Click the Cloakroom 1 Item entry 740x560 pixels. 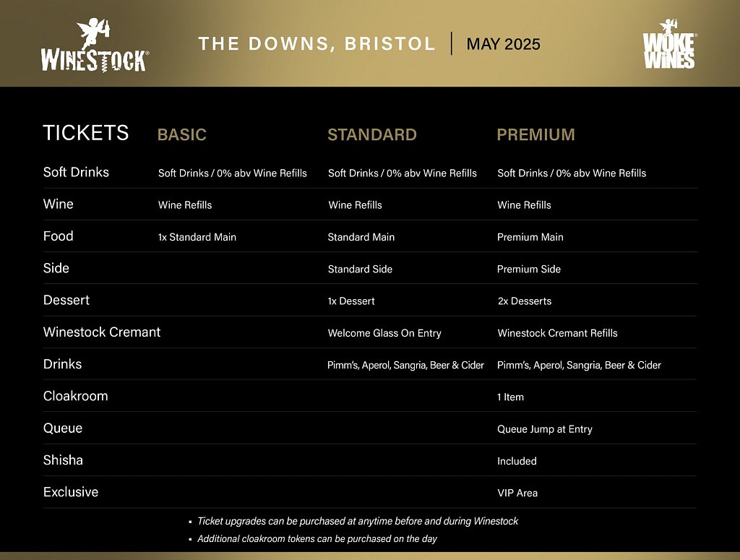coord(510,397)
